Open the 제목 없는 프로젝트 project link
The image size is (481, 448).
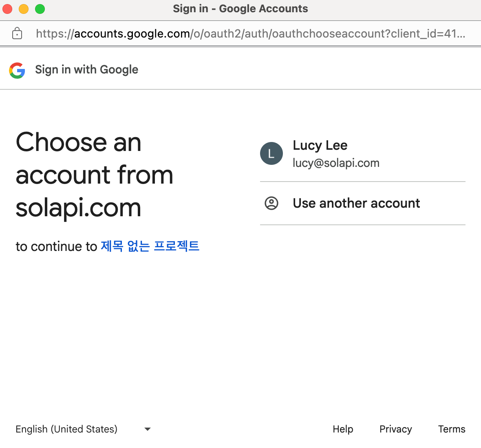(x=150, y=246)
